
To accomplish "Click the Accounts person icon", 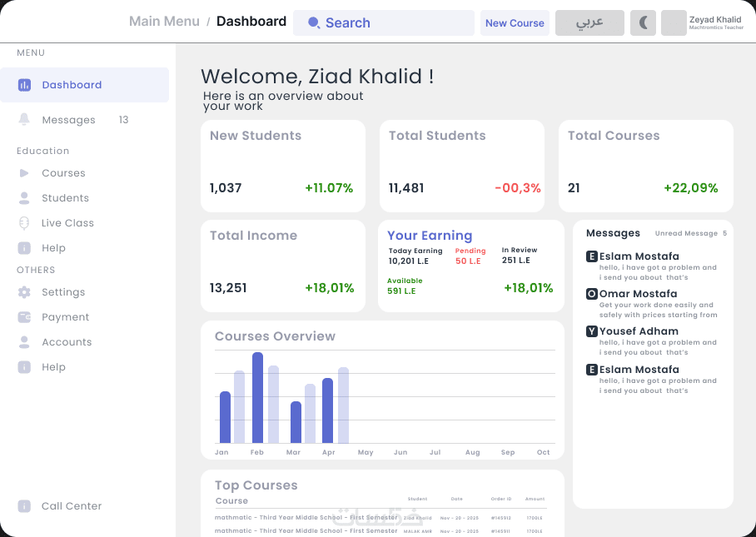I will pos(24,342).
